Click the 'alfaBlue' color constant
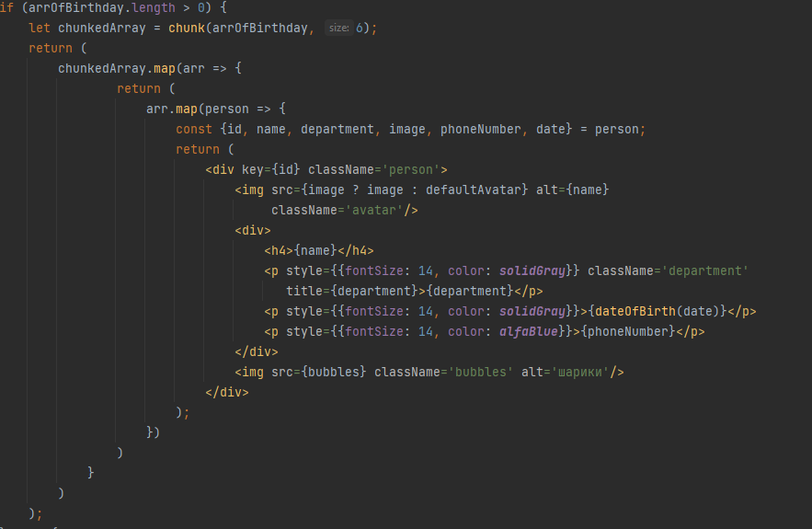Screen dimensions: 812x529 [x=529, y=331]
